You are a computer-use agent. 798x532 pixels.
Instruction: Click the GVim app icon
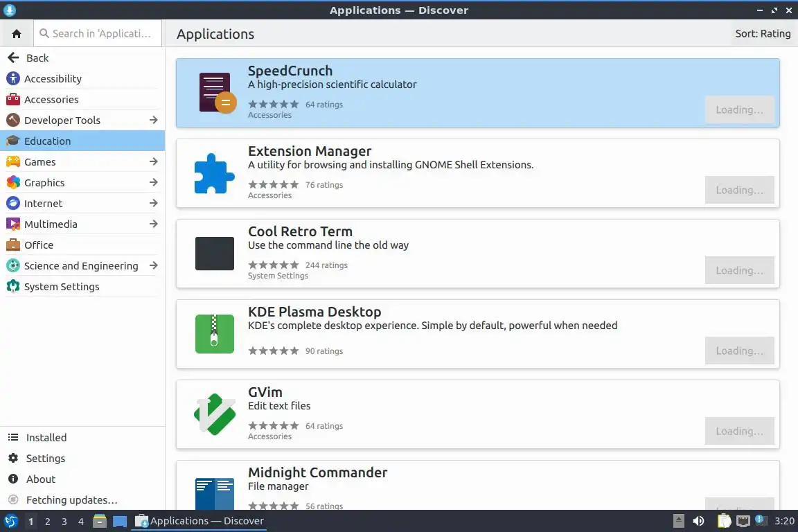[x=214, y=414]
